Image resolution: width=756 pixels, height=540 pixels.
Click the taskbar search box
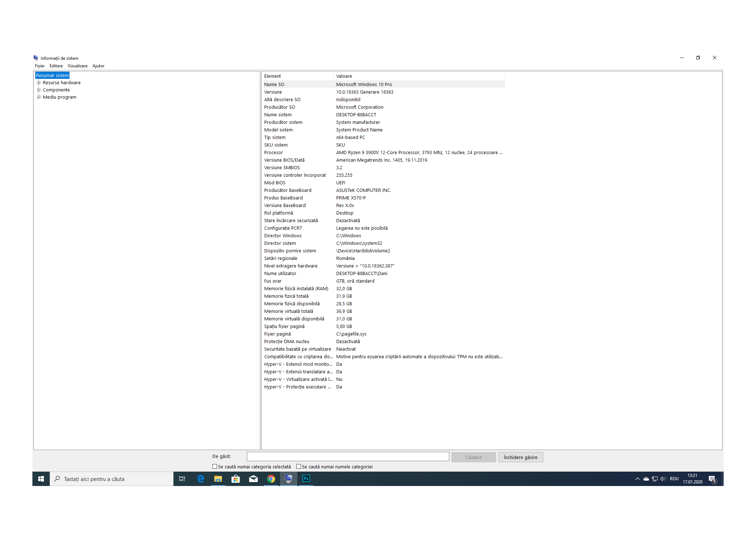pos(112,479)
